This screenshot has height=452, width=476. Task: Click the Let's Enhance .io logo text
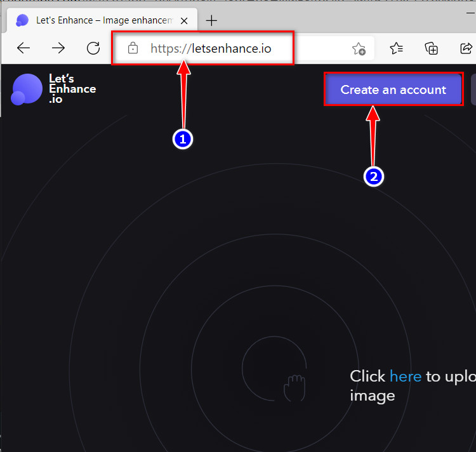click(72, 89)
